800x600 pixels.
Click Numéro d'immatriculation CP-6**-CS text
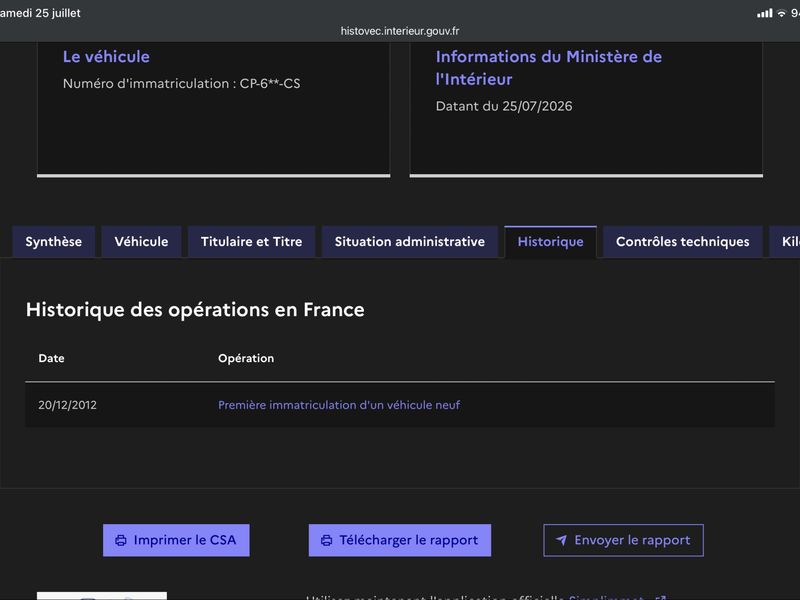click(x=182, y=84)
